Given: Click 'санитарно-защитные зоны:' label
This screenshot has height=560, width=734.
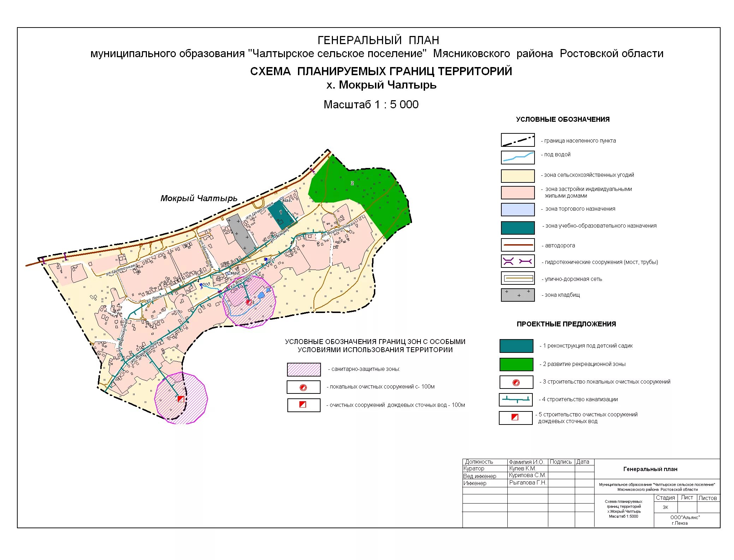Looking at the screenshot, I should click(x=365, y=369).
